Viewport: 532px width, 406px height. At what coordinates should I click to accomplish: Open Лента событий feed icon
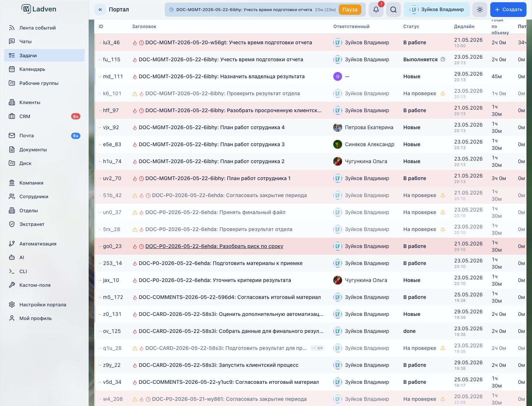(12, 28)
